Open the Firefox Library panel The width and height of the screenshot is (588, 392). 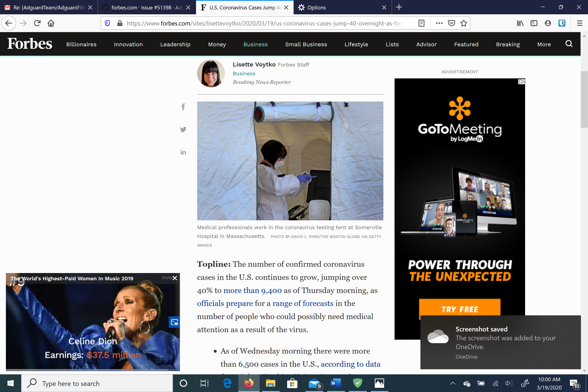click(520, 23)
